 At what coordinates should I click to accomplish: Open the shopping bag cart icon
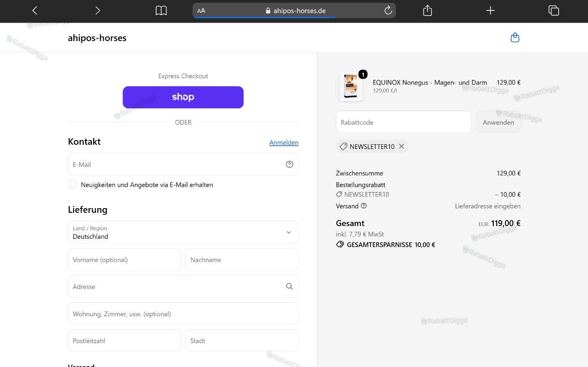(515, 38)
